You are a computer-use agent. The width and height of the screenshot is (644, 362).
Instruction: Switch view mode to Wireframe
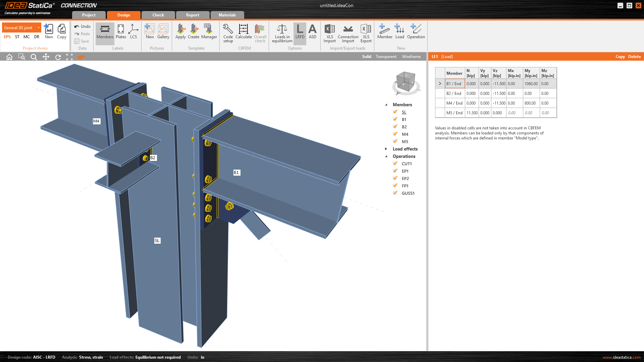(x=411, y=57)
